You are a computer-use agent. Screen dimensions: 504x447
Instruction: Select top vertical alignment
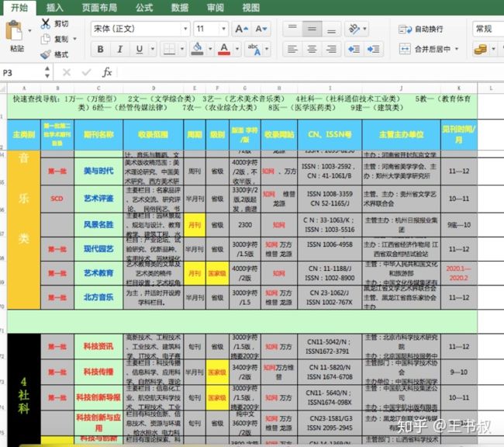[292, 29]
